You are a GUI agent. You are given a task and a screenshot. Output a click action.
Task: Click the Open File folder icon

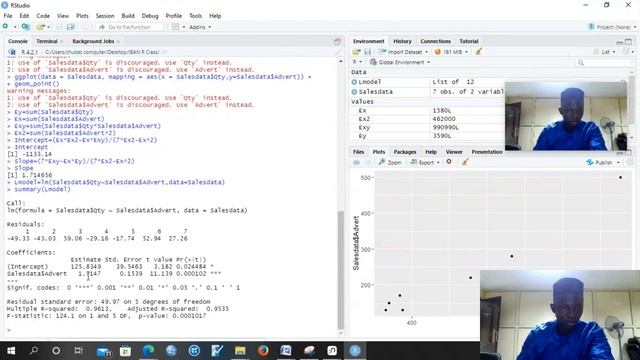[40, 27]
